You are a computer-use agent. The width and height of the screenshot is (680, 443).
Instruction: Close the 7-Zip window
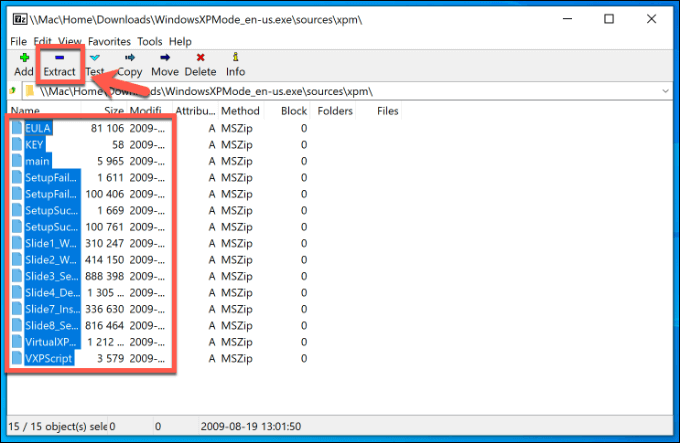coord(651,19)
